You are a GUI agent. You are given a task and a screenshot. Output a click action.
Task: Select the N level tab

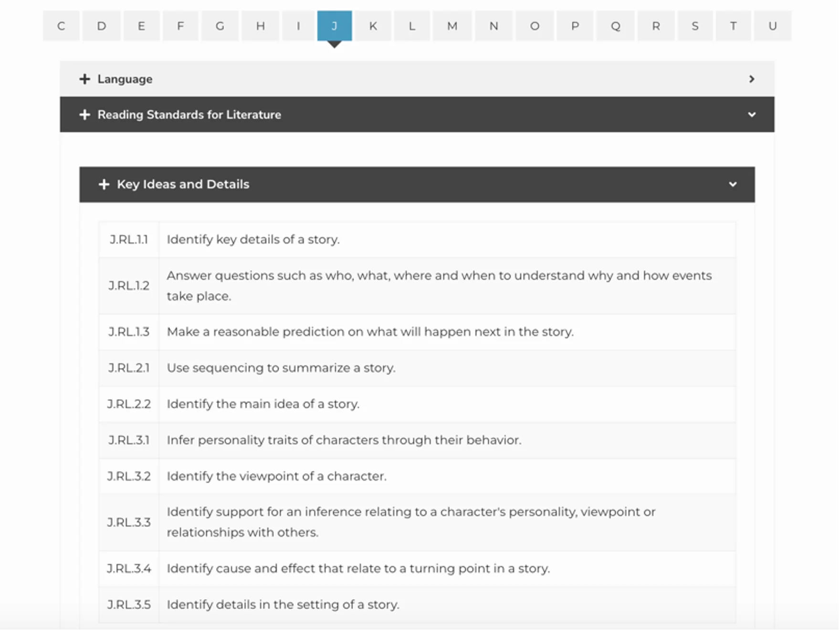click(x=494, y=26)
